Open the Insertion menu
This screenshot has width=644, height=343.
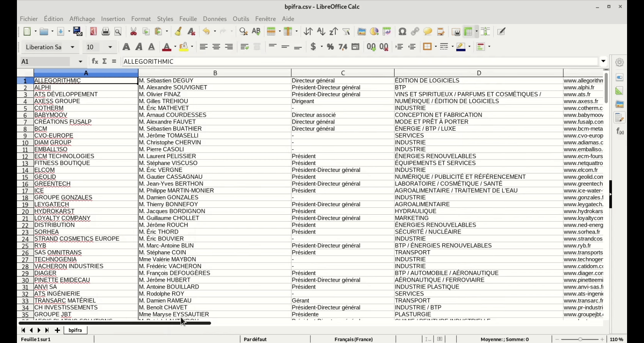[x=113, y=19]
